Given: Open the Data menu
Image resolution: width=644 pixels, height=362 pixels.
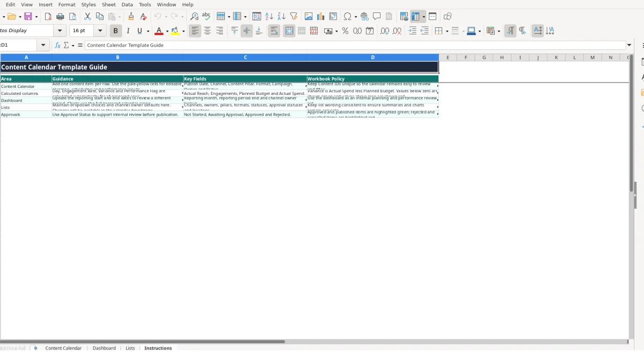Looking at the screenshot, I should point(127,4).
